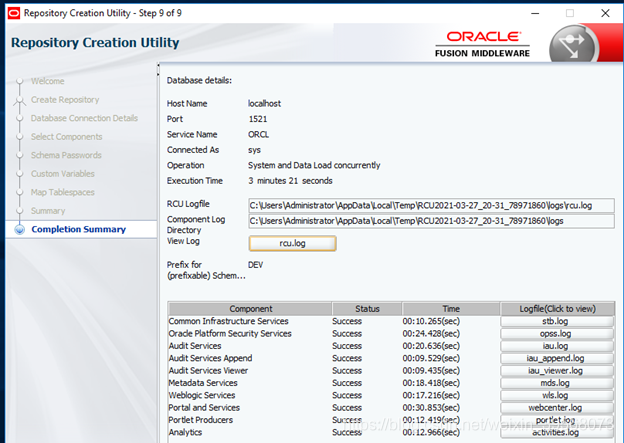Screen dimensions: 624x443
Task: Select the Create Repository step
Action: click(x=65, y=100)
